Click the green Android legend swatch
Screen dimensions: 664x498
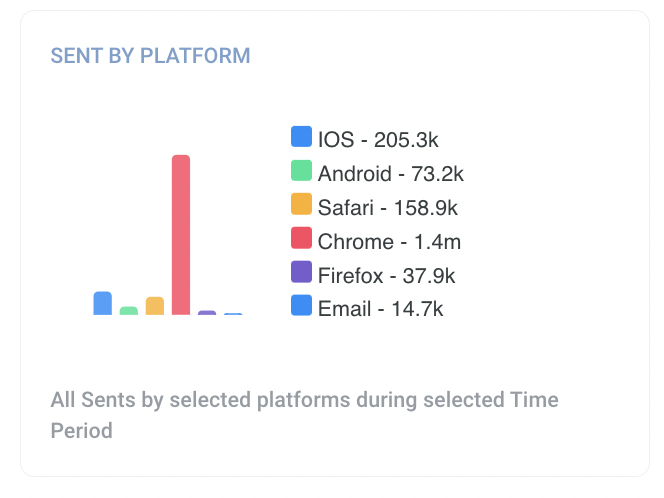coord(301,171)
